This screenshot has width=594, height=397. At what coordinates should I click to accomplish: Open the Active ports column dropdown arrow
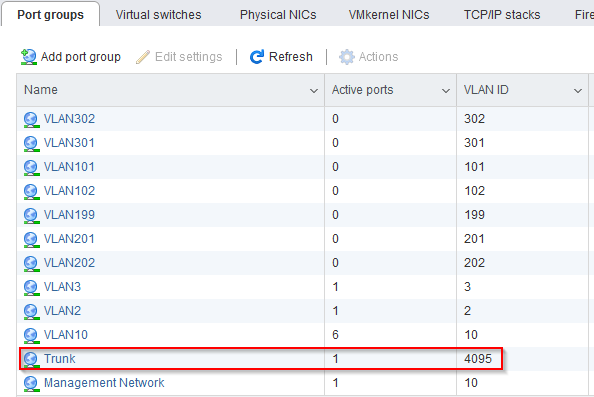[446, 91]
